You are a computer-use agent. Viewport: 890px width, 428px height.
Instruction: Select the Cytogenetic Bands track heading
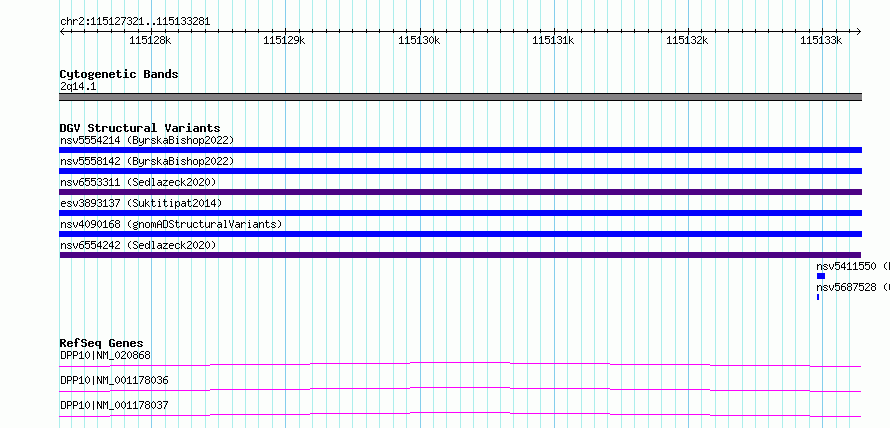pos(119,74)
